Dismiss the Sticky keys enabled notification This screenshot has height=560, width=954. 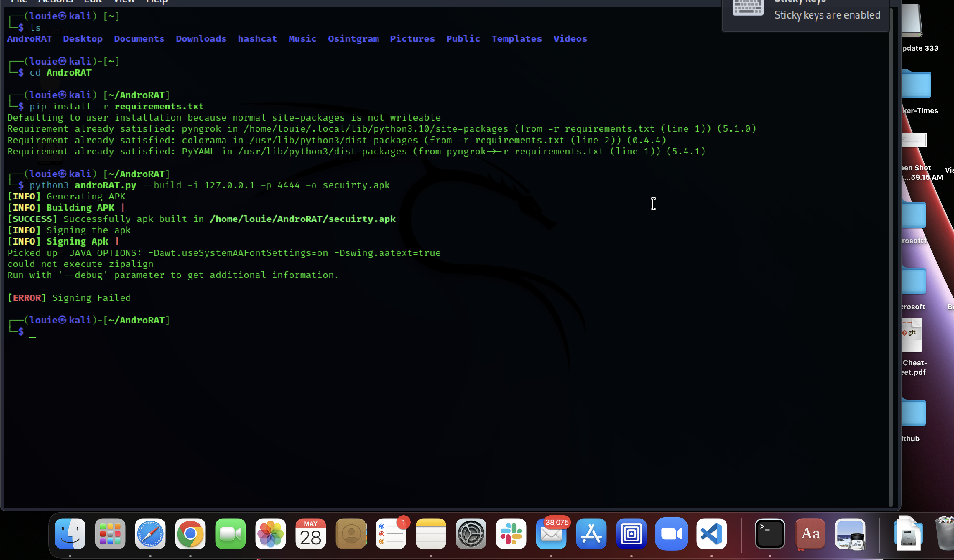coord(806,15)
